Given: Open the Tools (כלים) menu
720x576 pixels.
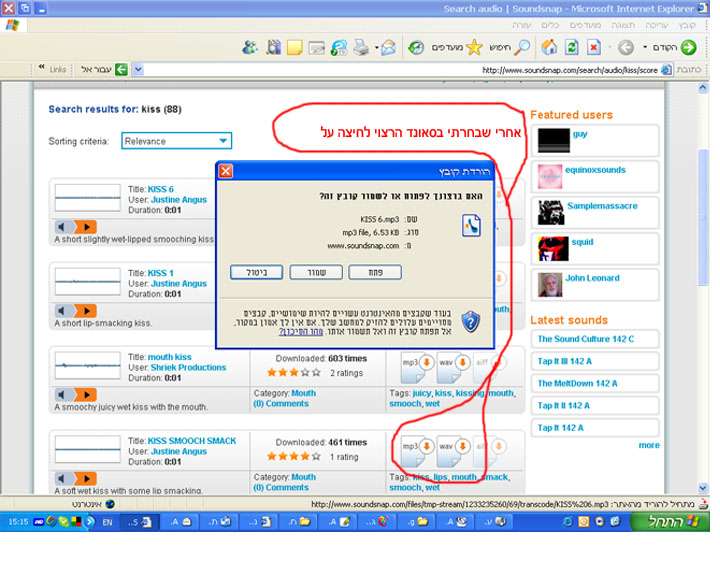Looking at the screenshot, I should pyautogui.click(x=550, y=25).
